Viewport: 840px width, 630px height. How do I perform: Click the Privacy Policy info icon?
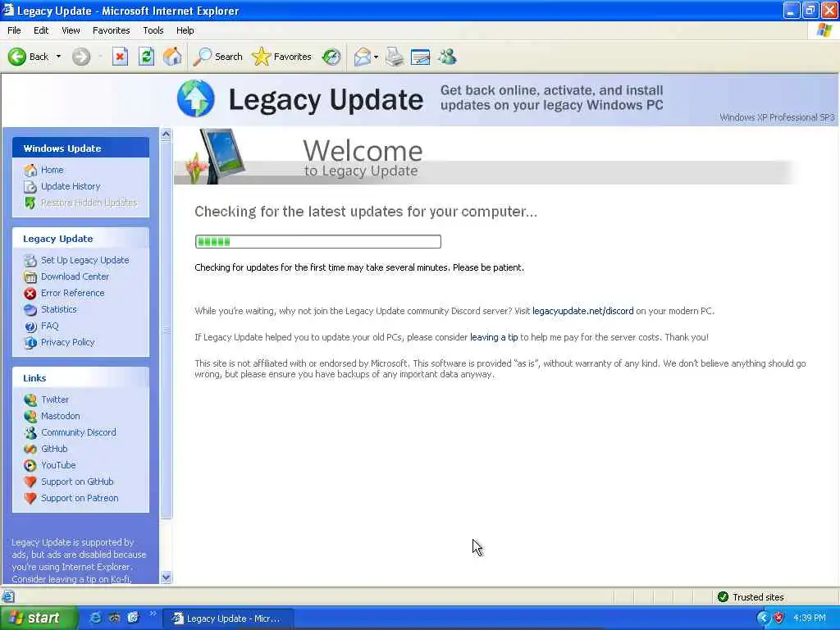(x=30, y=342)
